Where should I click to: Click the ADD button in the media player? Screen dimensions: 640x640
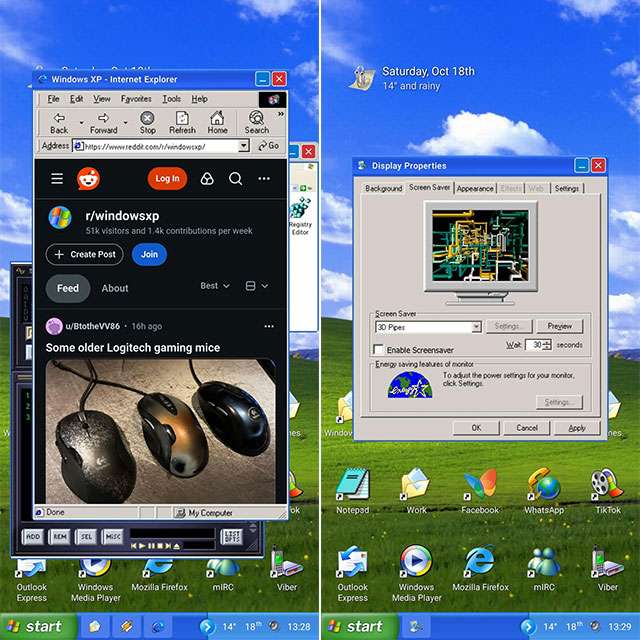click(33, 536)
